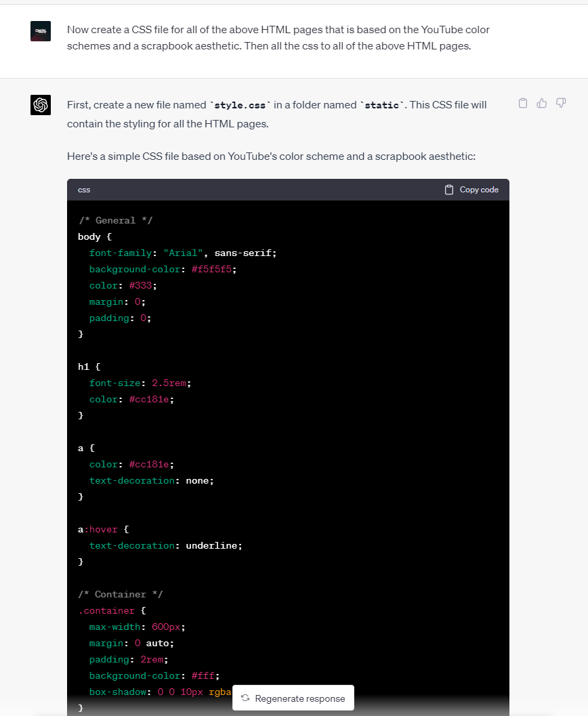
Task: Give the response a thumbs up
Action: pos(542,103)
